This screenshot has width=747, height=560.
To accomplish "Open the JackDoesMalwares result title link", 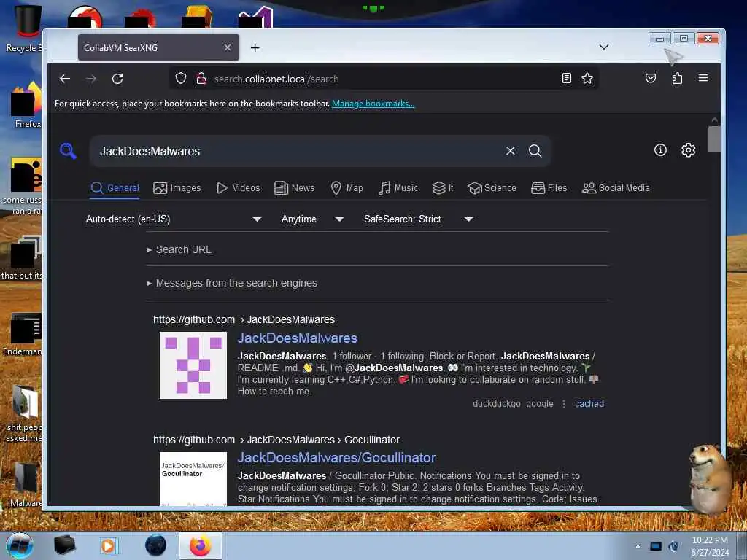I will pos(298,338).
